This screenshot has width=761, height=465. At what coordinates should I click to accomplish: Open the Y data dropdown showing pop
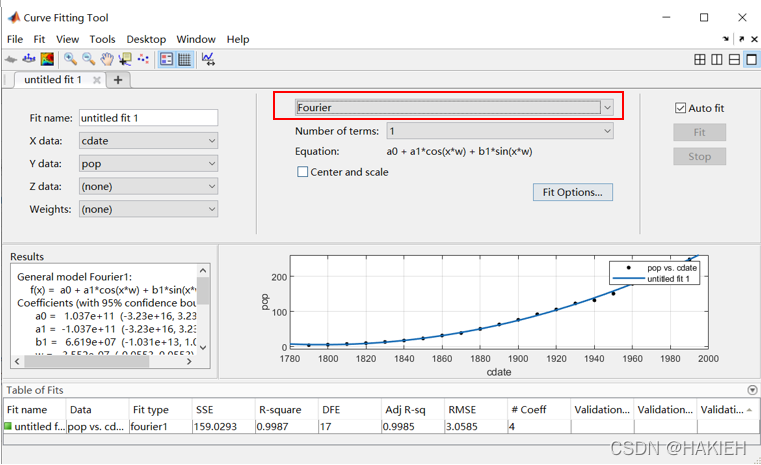coord(149,164)
